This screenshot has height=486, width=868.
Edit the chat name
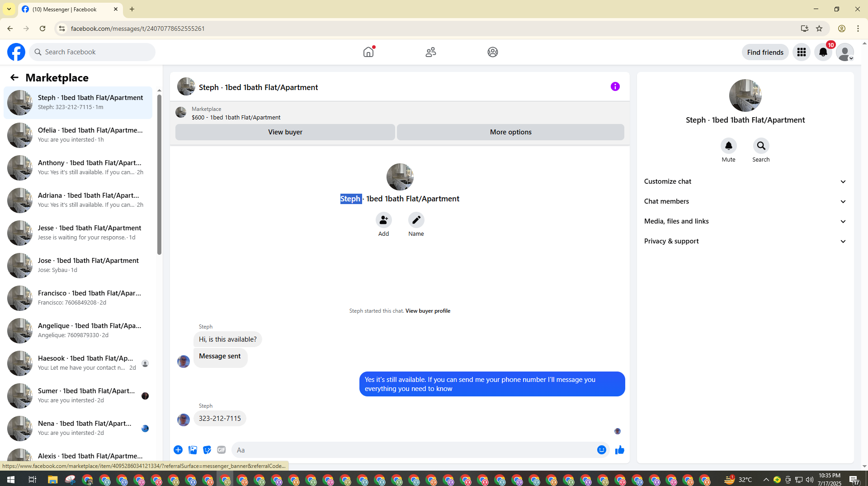pyautogui.click(x=416, y=220)
